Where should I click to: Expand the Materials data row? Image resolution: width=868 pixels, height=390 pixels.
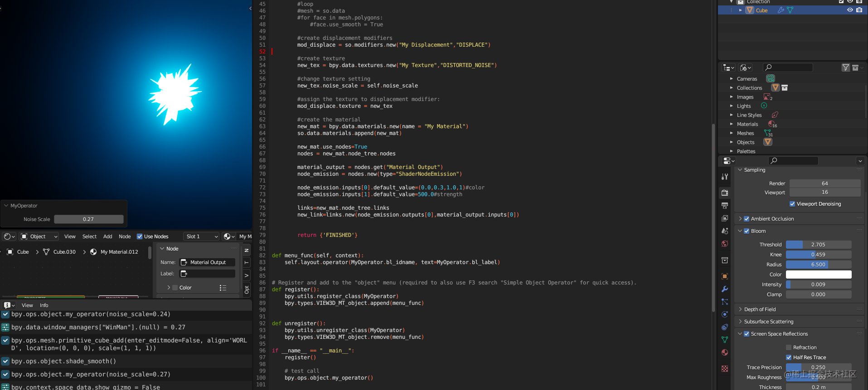click(x=731, y=124)
